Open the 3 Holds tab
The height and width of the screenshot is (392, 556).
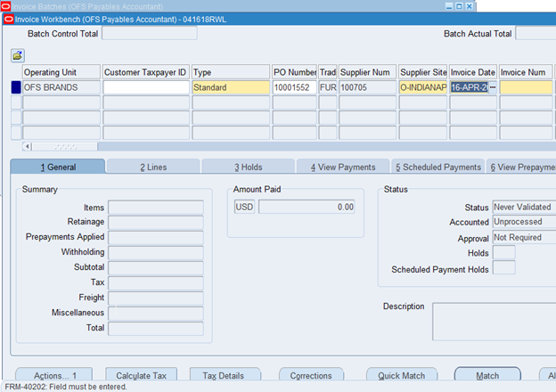pos(249,167)
